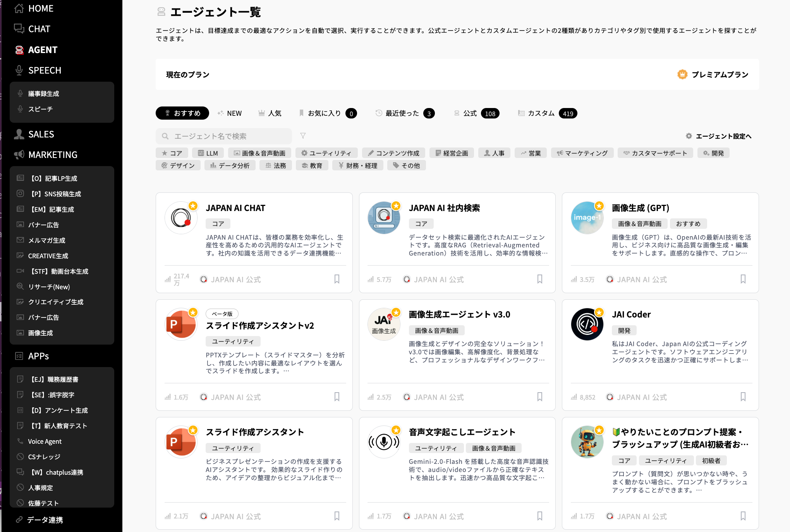Bookmark the JAPAN AI CHAT agent
Viewport: 790px width, 532px height.
(x=337, y=279)
